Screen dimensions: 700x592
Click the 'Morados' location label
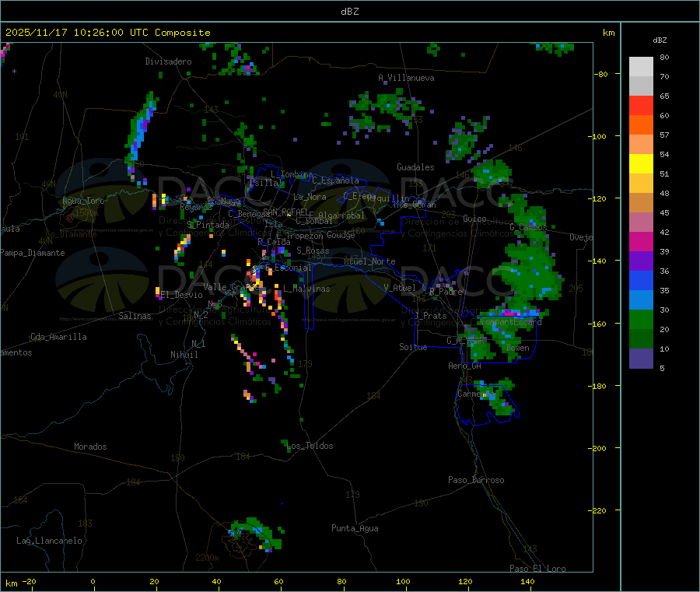coord(90,447)
